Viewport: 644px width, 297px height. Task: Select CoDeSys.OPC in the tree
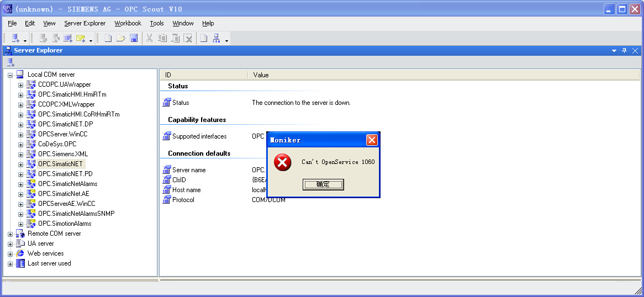[x=57, y=144]
